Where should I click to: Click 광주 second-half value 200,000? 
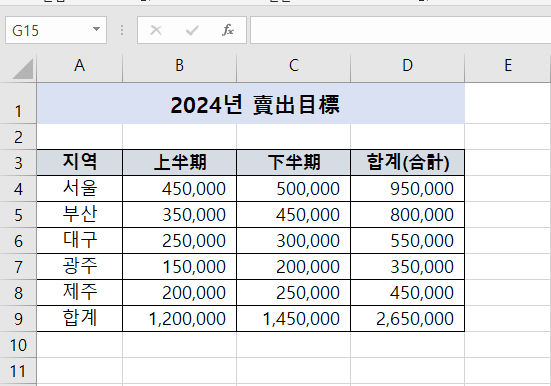(293, 266)
